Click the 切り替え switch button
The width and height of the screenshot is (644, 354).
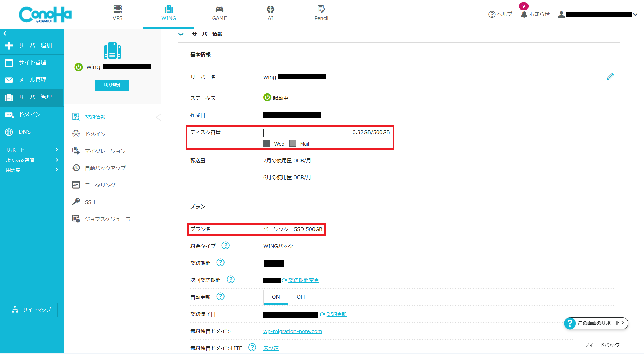[x=112, y=85]
